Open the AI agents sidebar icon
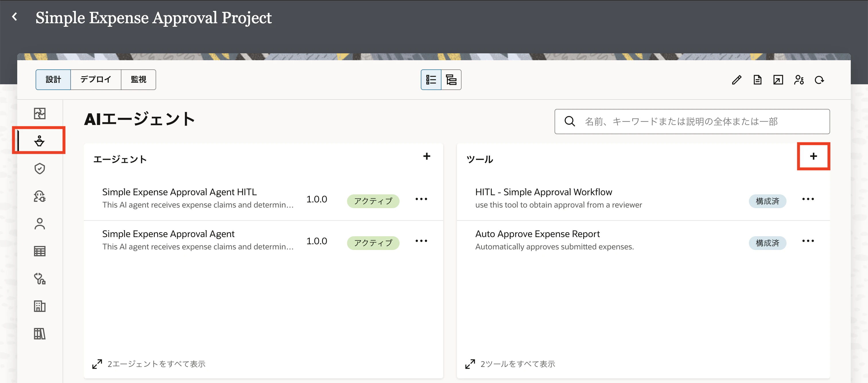This screenshot has width=868, height=383. [39, 141]
